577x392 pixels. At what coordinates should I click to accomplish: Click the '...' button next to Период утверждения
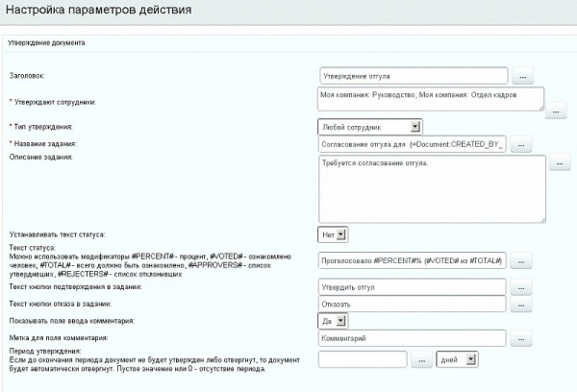[421, 358]
